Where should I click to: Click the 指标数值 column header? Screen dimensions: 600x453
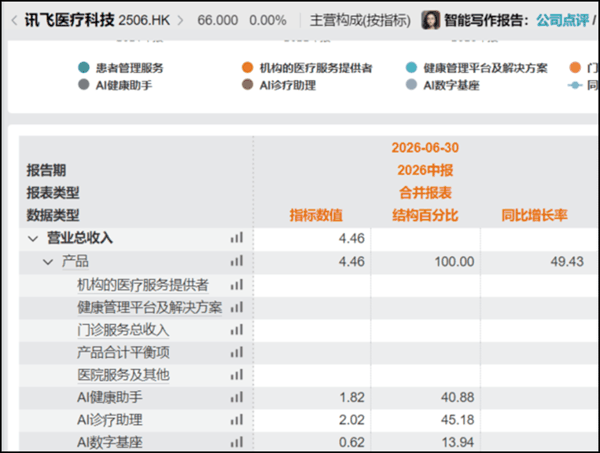[x=316, y=215]
